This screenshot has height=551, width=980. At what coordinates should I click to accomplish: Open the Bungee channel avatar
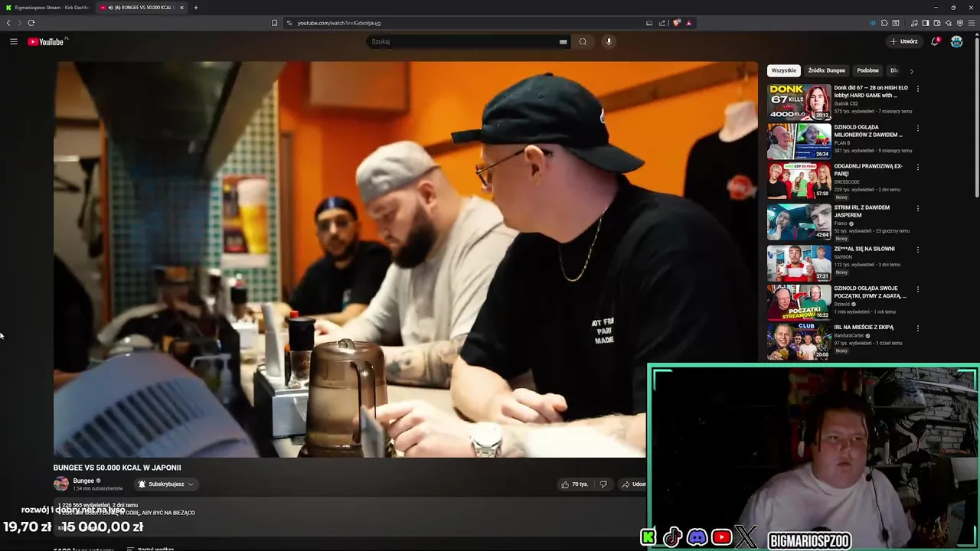[x=60, y=484]
